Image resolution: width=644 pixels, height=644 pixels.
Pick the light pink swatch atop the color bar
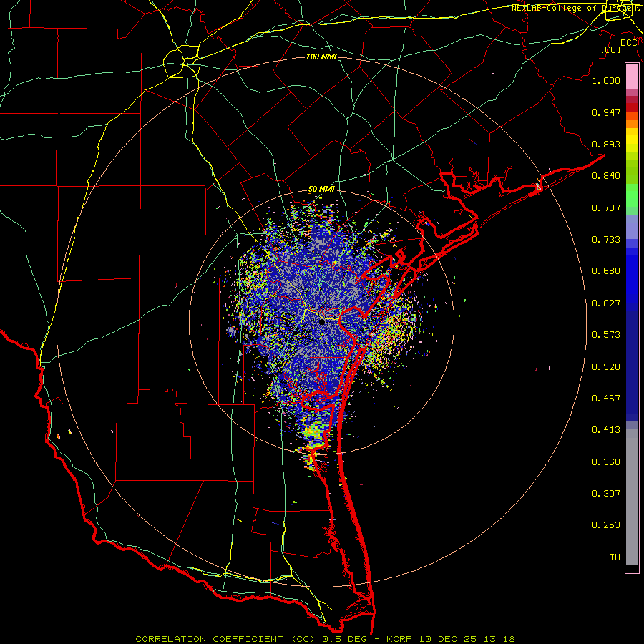(632, 77)
